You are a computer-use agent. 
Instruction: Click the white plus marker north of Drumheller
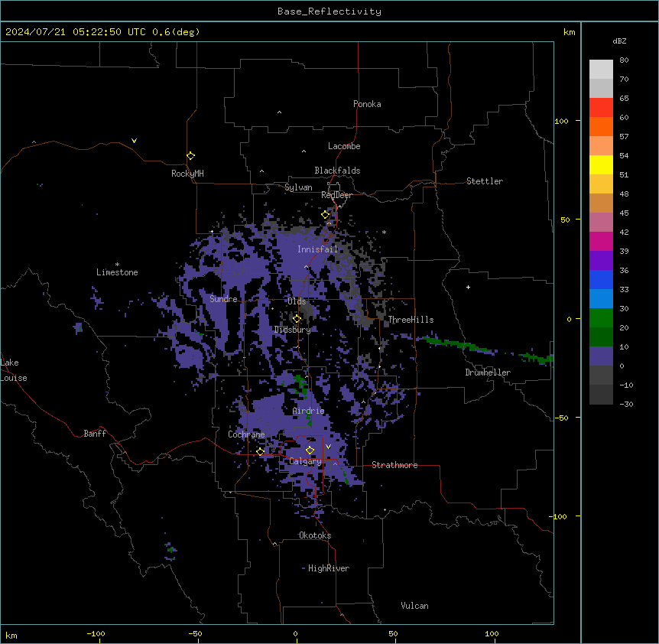click(468, 287)
